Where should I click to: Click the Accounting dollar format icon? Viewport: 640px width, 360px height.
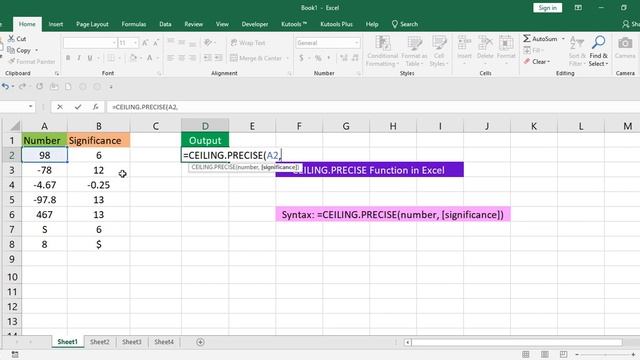pyautogui.click(x=301, y=58)
